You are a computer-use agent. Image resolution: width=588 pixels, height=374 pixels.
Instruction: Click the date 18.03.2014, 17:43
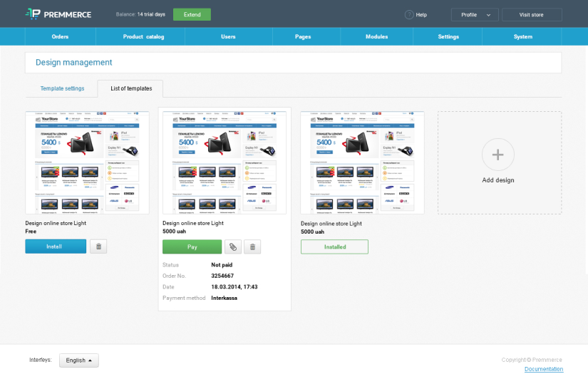[x=234, y=287]
